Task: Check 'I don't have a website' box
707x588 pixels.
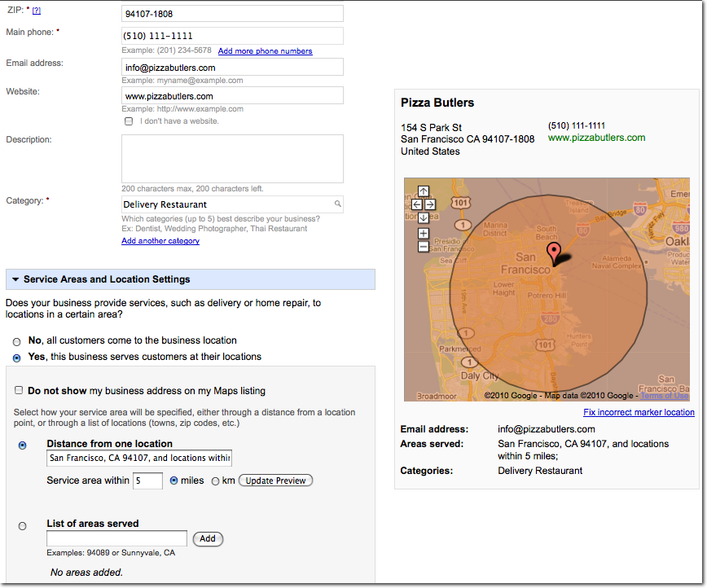Action: (x=129, y=121)
